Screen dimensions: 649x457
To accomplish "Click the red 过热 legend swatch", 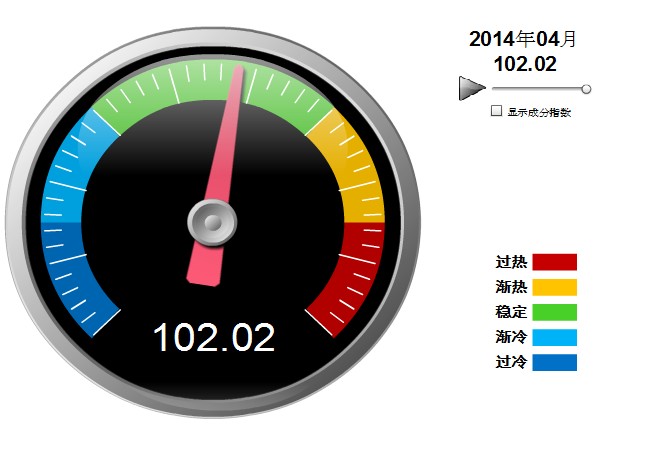I will pyautogui.click(x=554, y=262).
